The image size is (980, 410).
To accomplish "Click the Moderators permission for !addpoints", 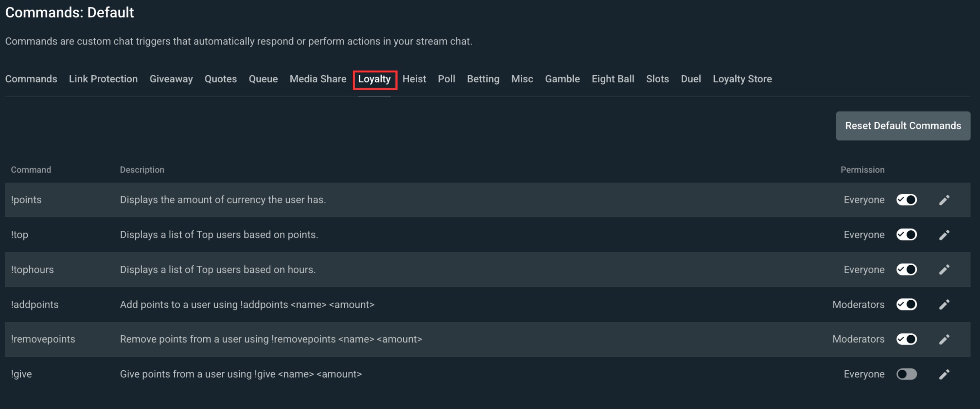I will 858,305.
